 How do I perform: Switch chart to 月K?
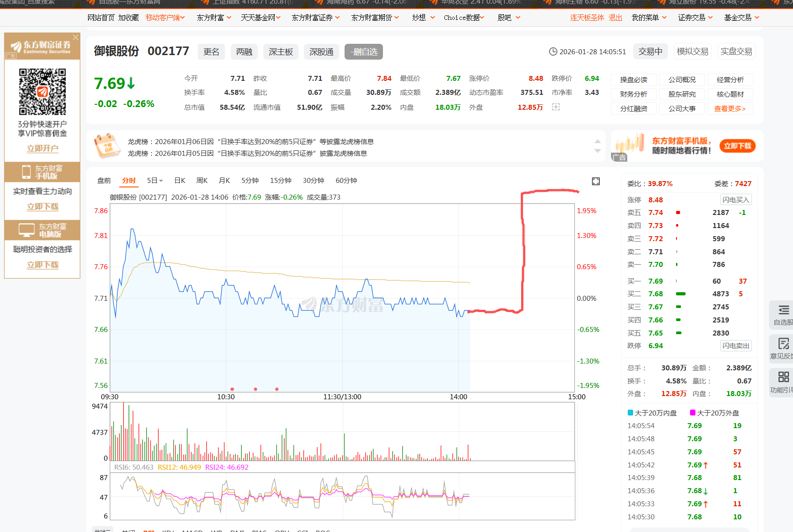point(224,181)
